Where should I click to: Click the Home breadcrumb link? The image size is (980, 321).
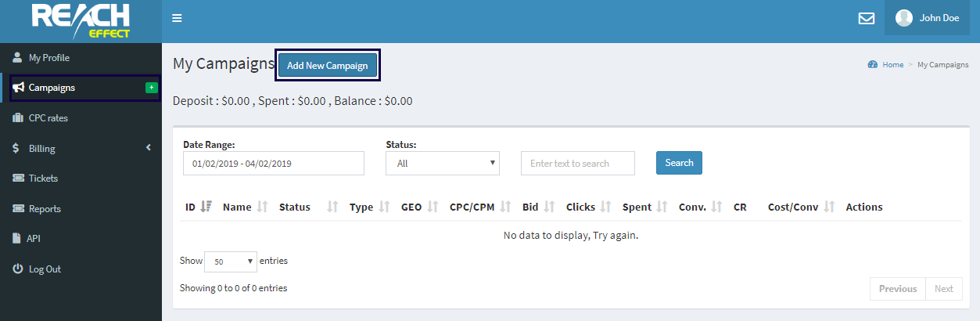coord(892,65)
